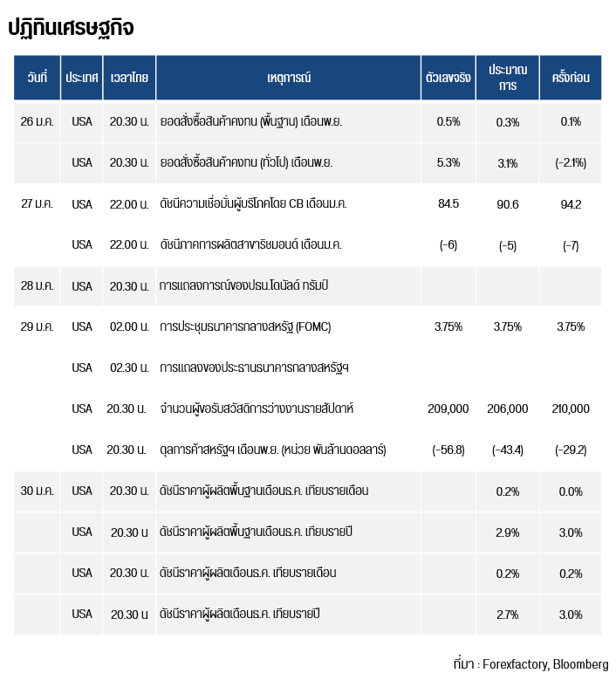
Task: Select the forecast value 206,000
Action: 507,409
